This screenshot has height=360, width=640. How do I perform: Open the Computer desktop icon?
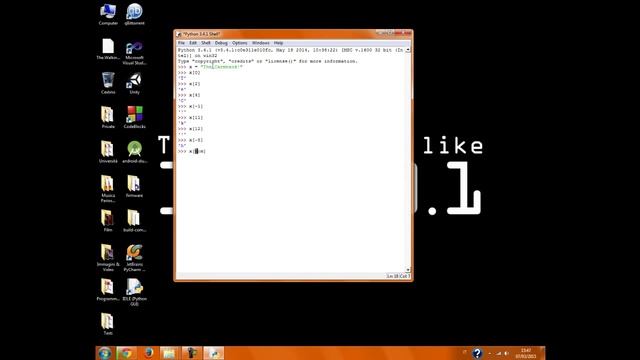click(108, 14)
